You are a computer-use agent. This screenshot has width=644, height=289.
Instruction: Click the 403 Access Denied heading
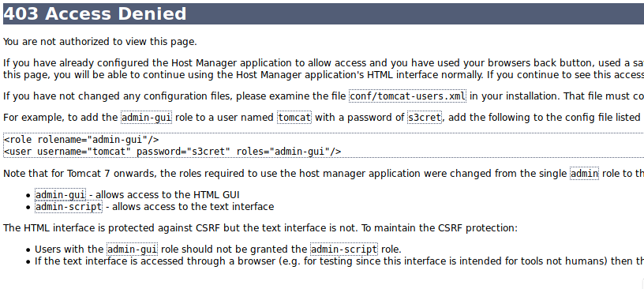pyautogui.click(x=95, y=13)
